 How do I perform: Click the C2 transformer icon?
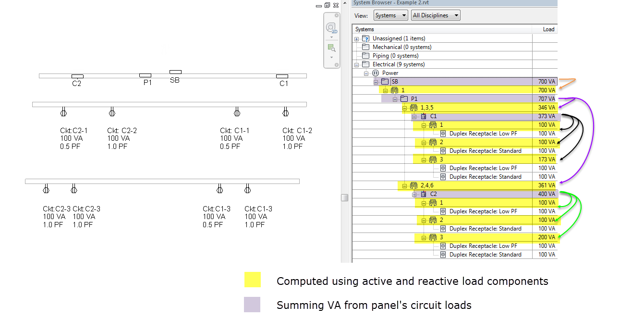(x=424, y=194)
